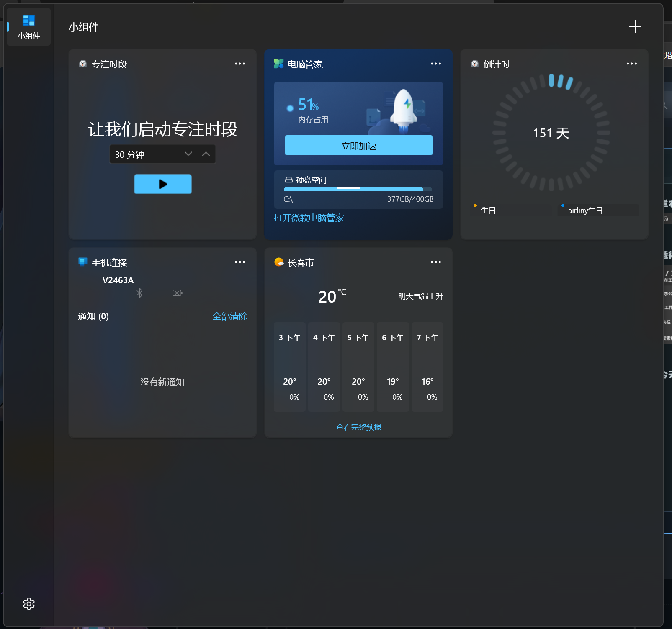Click the 硬盘空间 disk icon
Image resolution: width=672 pixels, height=629 pixels.
coord(288,180)
